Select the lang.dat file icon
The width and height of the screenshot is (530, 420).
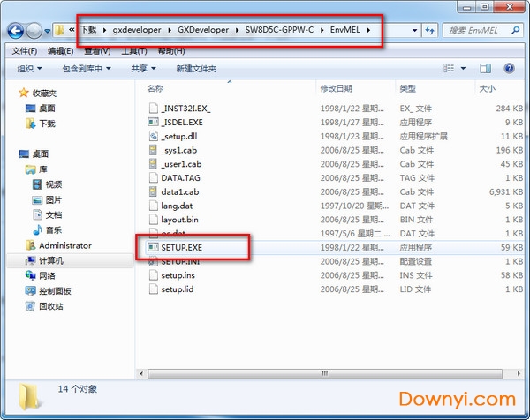[x=153, y=206]
